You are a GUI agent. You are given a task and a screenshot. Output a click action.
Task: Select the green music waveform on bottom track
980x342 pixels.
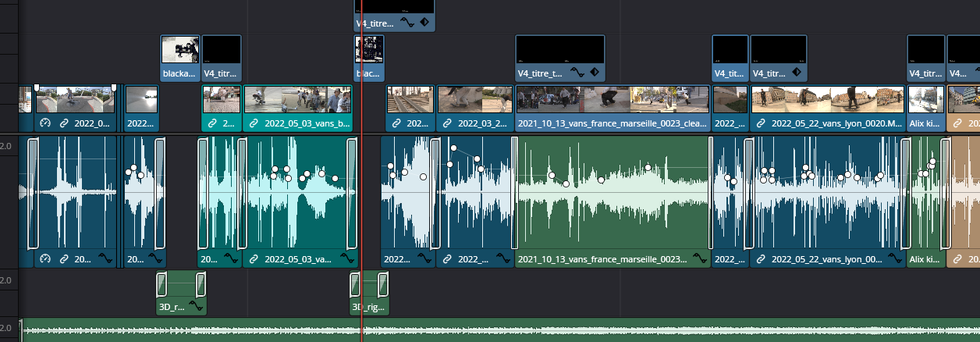[499, 331]
